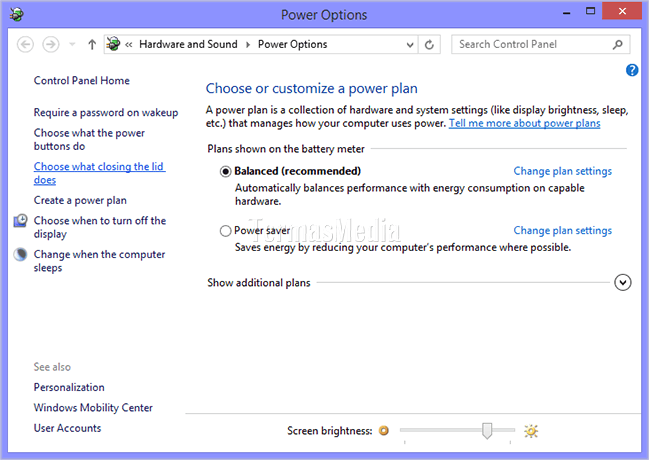Open Control Panel Home
This screenshot has height=461, width=650.
[81, 81]
